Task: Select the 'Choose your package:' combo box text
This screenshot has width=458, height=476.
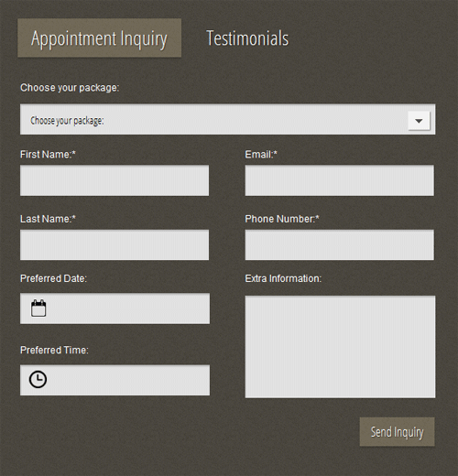Action: (67, 121)
